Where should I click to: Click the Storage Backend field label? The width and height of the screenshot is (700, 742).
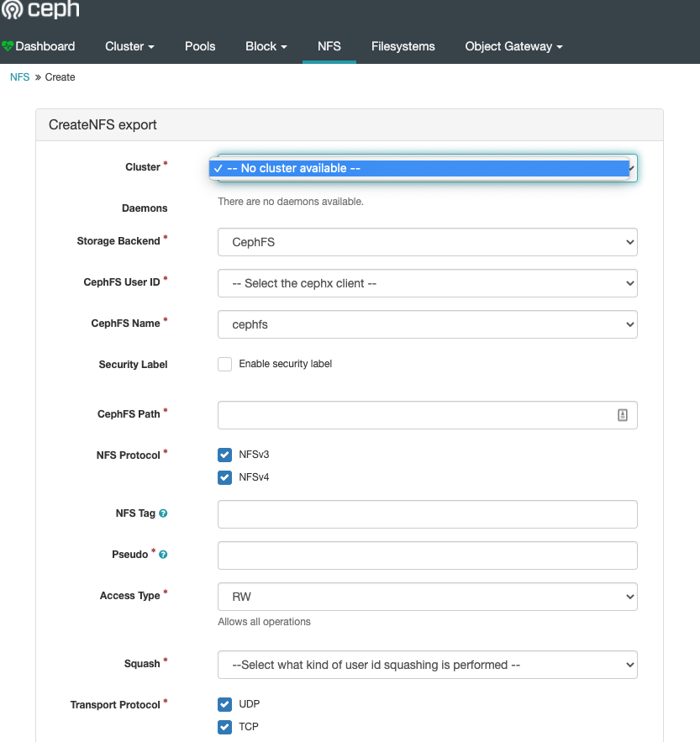(118, 241)
